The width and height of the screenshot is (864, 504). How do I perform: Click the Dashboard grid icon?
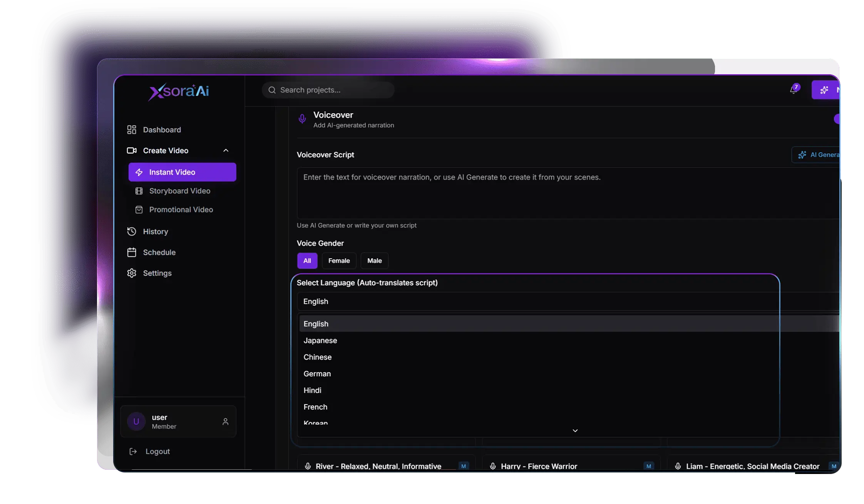[132, 130]
